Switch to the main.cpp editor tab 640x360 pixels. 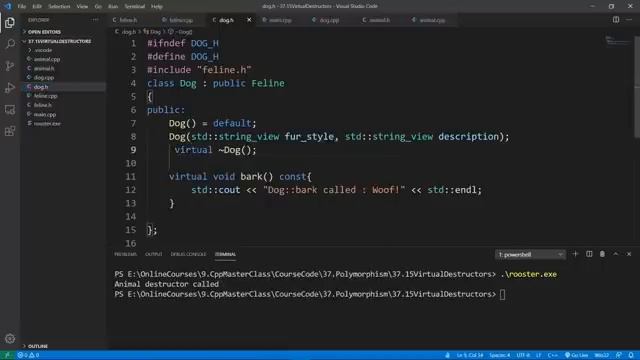click(280, 20)
